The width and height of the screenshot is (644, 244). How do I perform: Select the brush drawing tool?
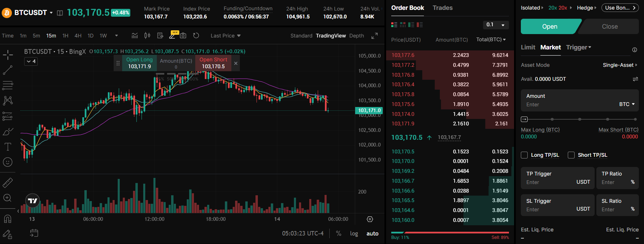(7, 132)
